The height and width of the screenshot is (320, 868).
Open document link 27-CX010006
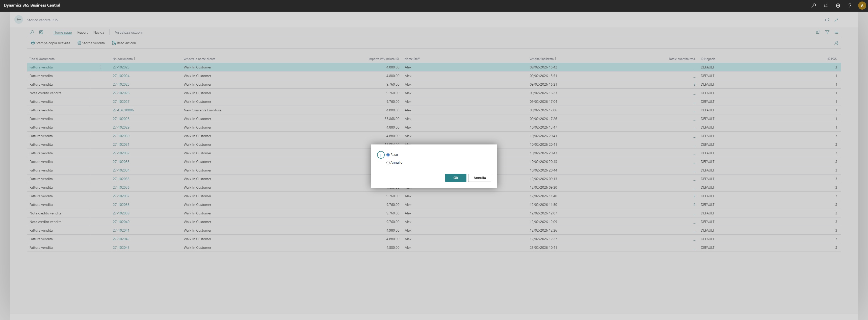[123, 110]
